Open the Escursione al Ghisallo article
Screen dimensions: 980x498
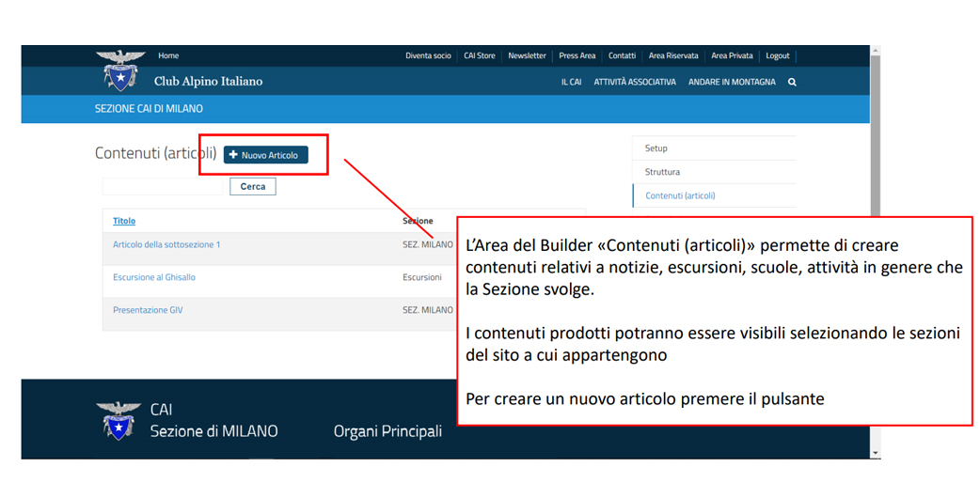tap(153, 277)
